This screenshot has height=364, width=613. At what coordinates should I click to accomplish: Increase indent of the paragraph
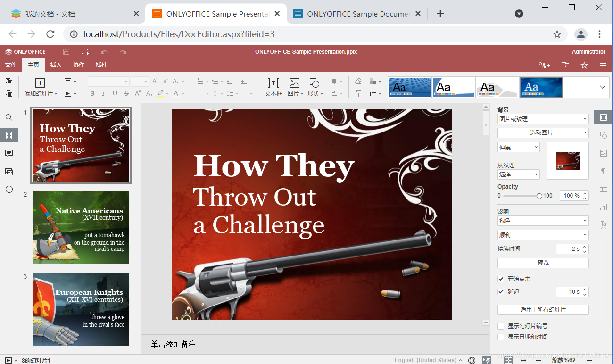coord(244,82)
